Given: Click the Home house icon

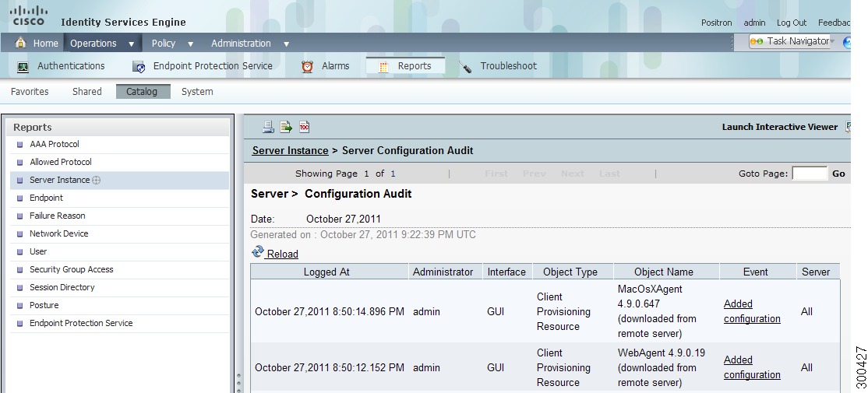Looking at the screenshot, I should pyautogui.click(x=20, y=43).
